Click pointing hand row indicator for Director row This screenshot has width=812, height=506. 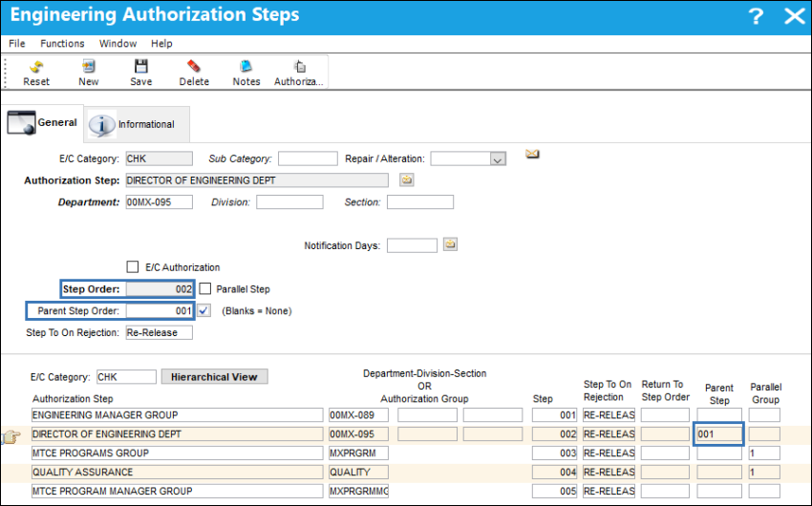click(x=11, y=436)
